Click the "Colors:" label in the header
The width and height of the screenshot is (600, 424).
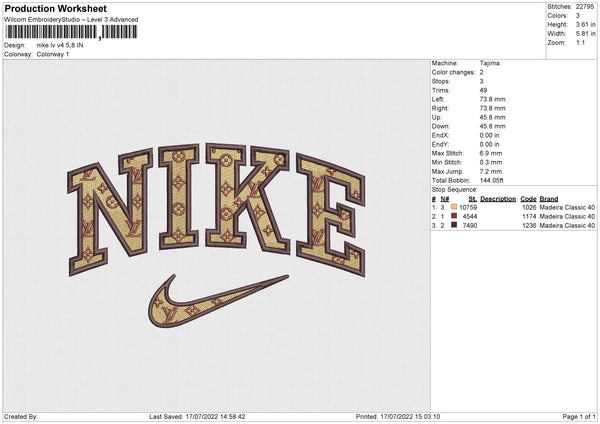pyautogui.click(x=558, y=16)
